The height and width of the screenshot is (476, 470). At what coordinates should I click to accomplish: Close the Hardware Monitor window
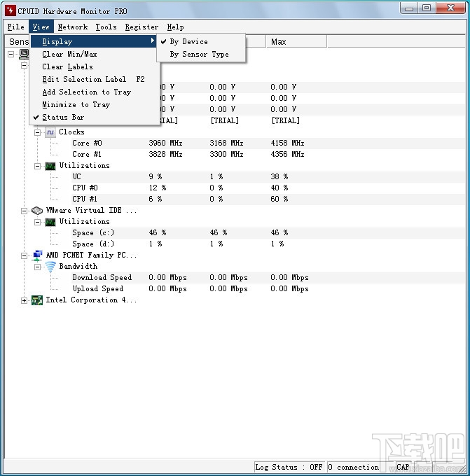click(450, 8)
